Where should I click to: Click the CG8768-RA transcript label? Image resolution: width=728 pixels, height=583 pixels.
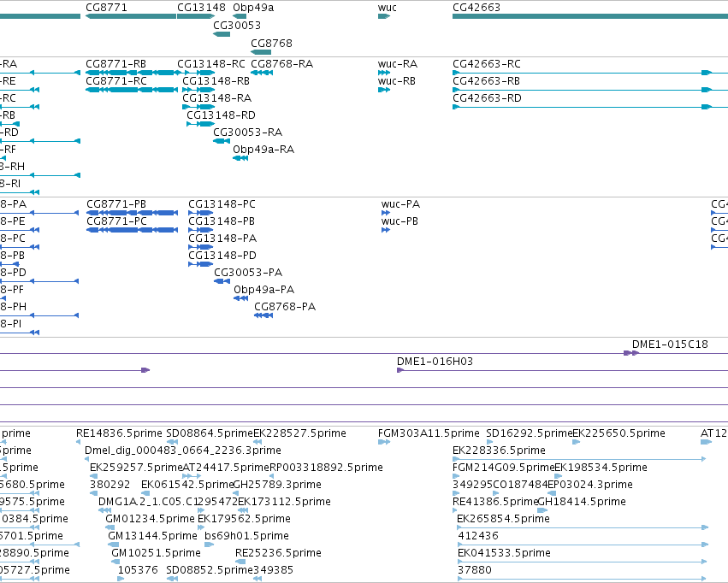pyautogui.click(x=281, y=63)
